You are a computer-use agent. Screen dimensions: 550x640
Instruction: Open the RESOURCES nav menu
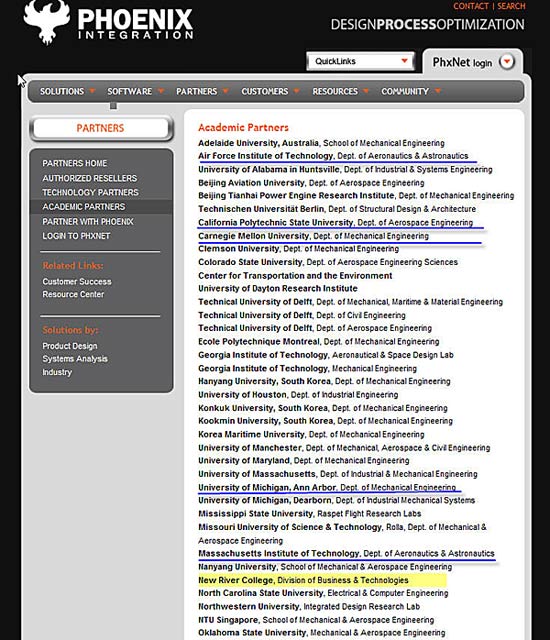click(335, 91)
